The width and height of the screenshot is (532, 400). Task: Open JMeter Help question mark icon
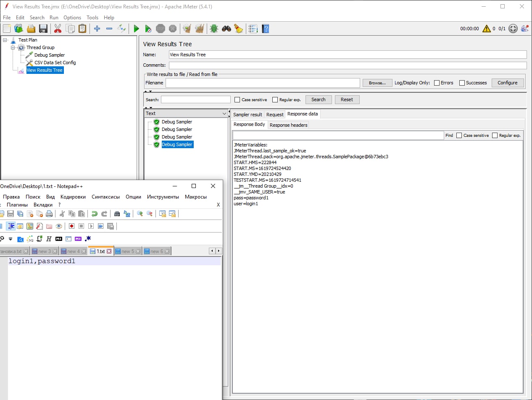click(x=266, y=29)
